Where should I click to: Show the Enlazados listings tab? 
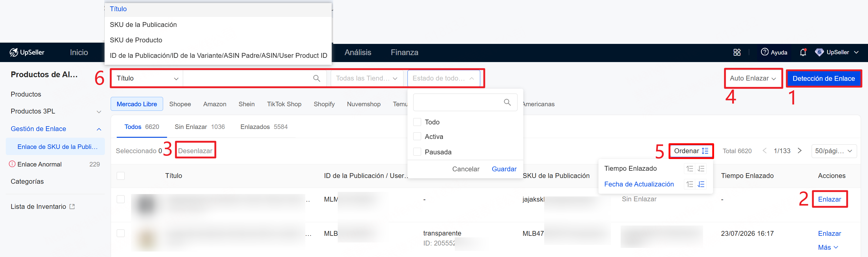pyautogui.click(x=264, y=127)
